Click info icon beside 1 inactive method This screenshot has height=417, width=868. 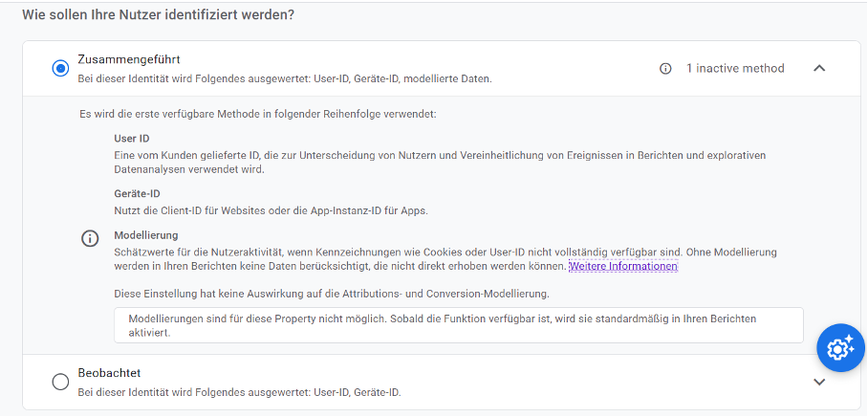click(665, 69)
